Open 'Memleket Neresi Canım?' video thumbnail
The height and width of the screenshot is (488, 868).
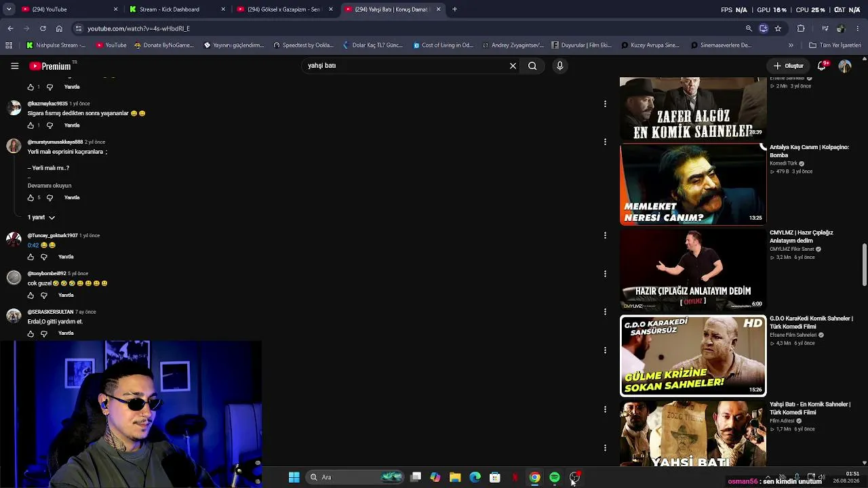(693, 184)
